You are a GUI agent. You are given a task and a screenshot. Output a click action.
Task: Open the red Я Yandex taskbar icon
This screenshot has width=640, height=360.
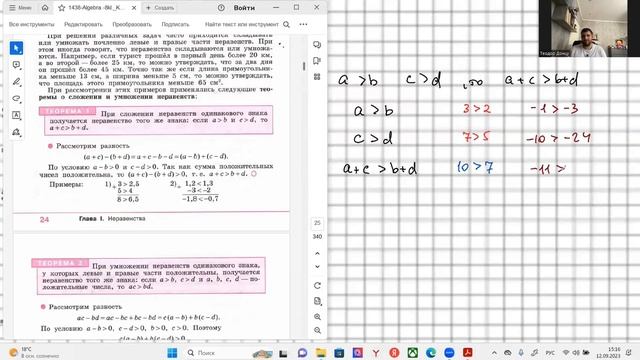point(394,353)
